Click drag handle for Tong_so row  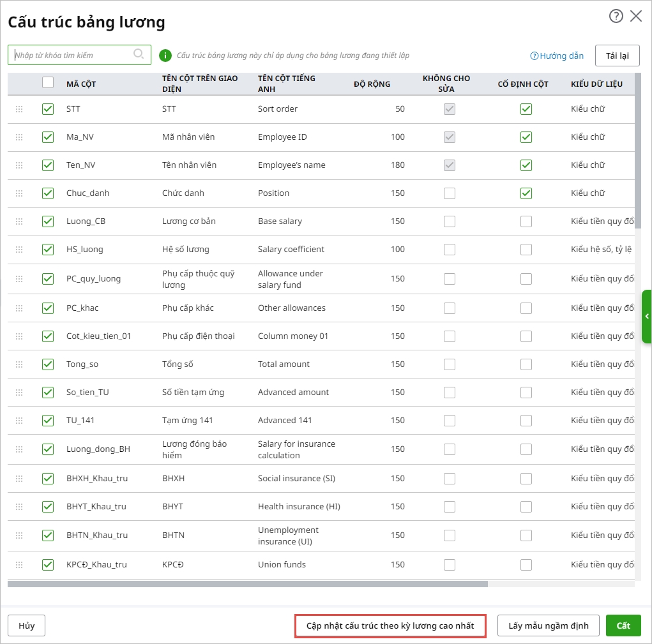tap(19, 364)
